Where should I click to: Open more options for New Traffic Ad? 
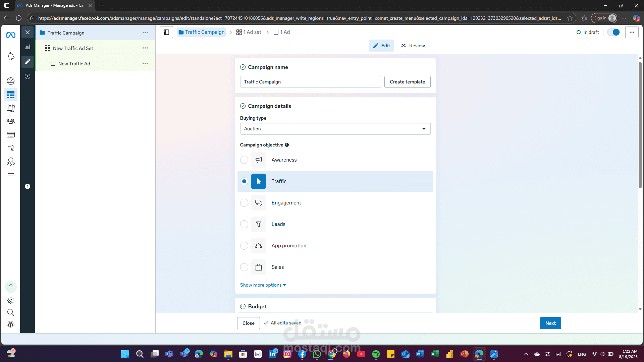click(145, 64)
